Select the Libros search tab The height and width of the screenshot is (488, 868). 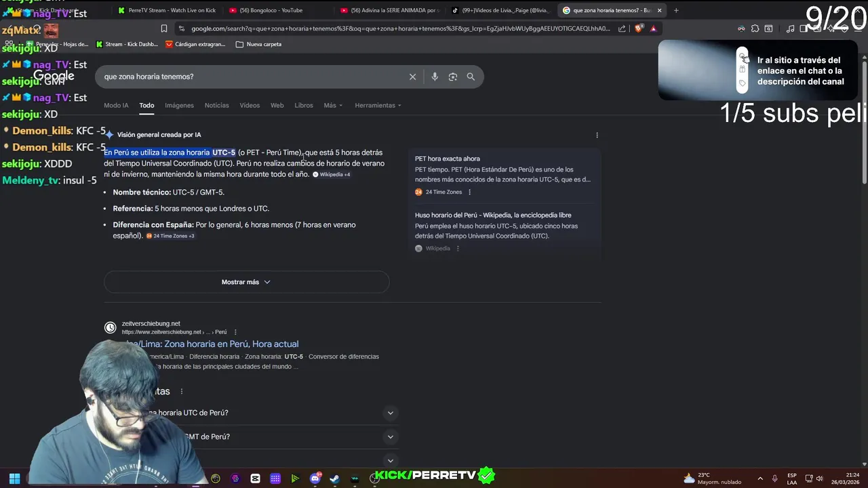(304, 105)
